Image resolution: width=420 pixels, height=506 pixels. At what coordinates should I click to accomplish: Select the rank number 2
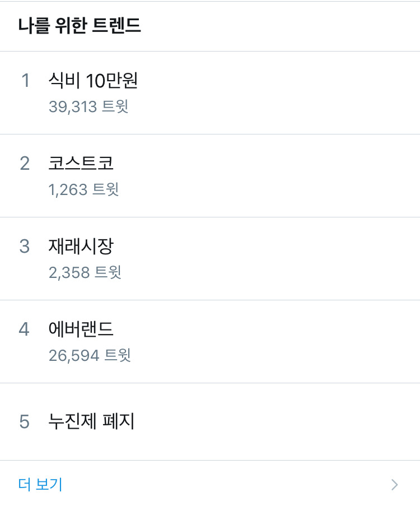tap(25, 163)
